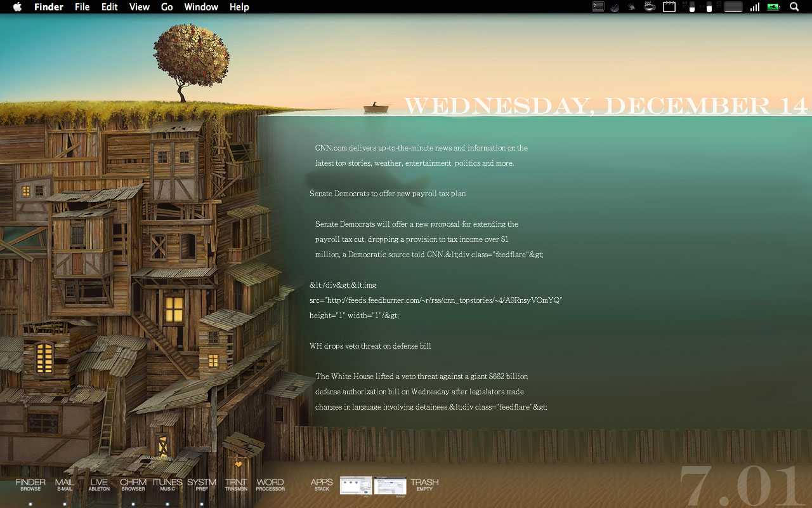Open the Finder application menu

tap(49, 7)
